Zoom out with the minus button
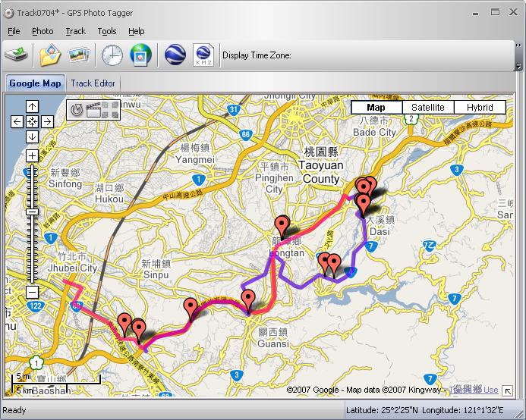526x420 pixels. point(32,293)
